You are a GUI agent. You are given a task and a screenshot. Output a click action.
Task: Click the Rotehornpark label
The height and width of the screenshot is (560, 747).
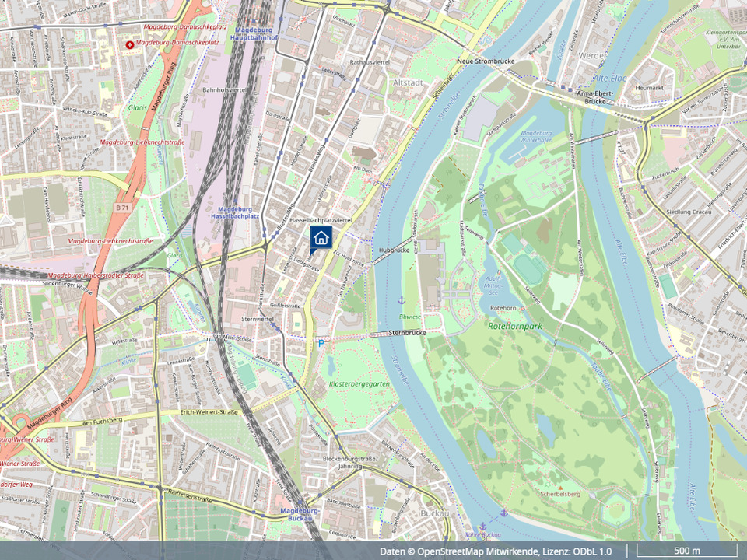click(x=515, y=326)
